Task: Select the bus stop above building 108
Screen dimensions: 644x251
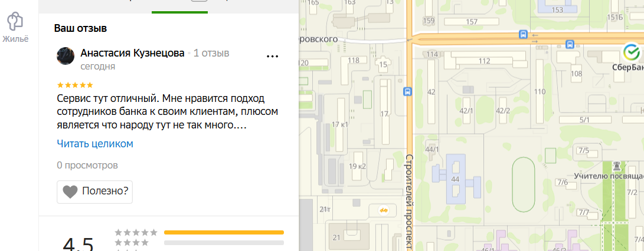Action: [570, 44]
